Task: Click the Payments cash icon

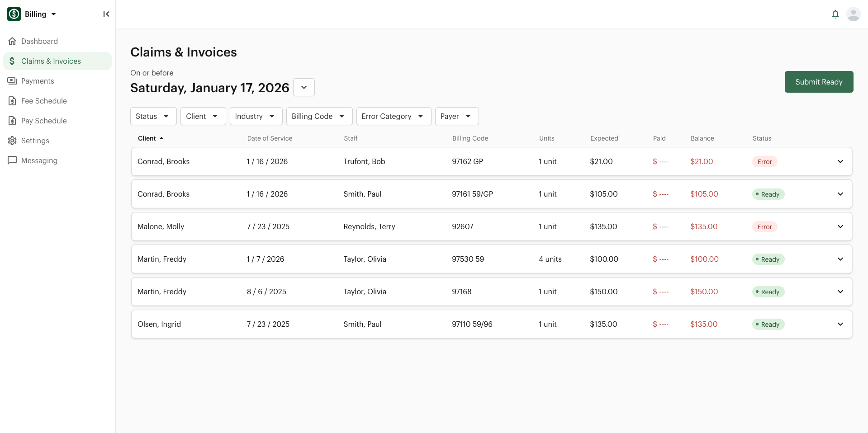Action: point(12,81)
